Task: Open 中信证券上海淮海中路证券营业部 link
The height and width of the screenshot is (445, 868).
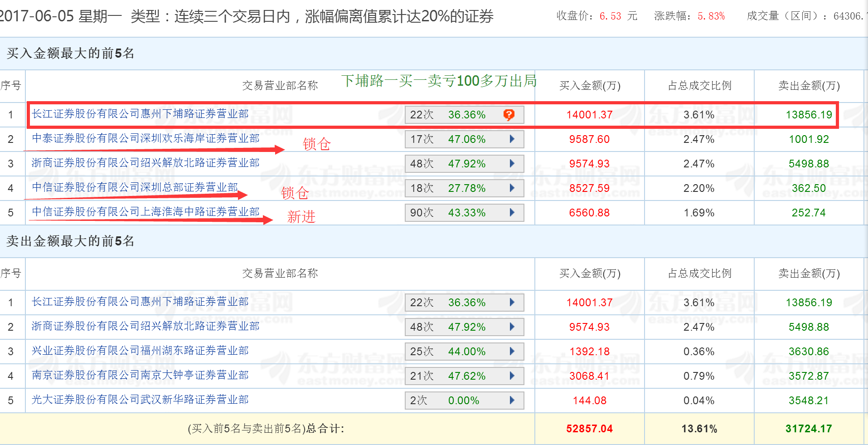Action: click(x=145, y=212)
